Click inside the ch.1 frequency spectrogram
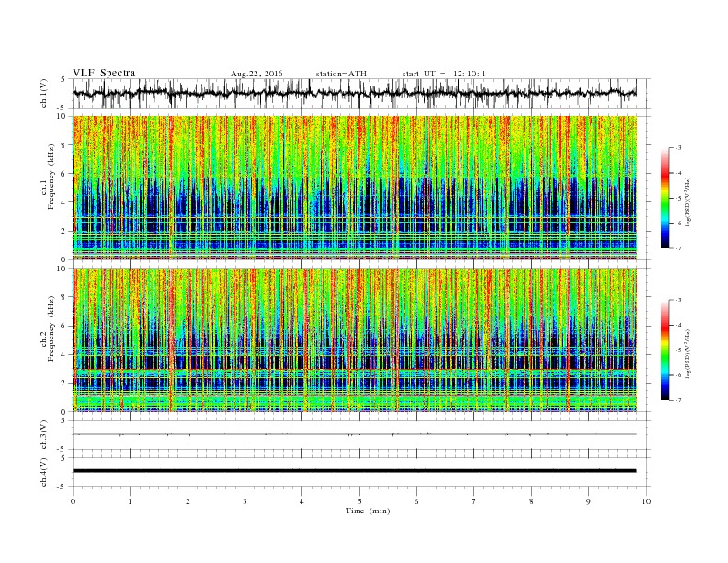The width and height of the screenshot is (728, 563). [355, 188]
